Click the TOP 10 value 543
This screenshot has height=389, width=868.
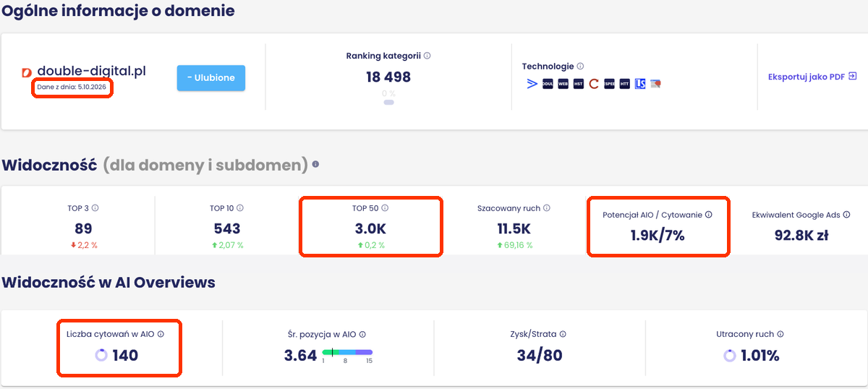(x=227, y=228)
